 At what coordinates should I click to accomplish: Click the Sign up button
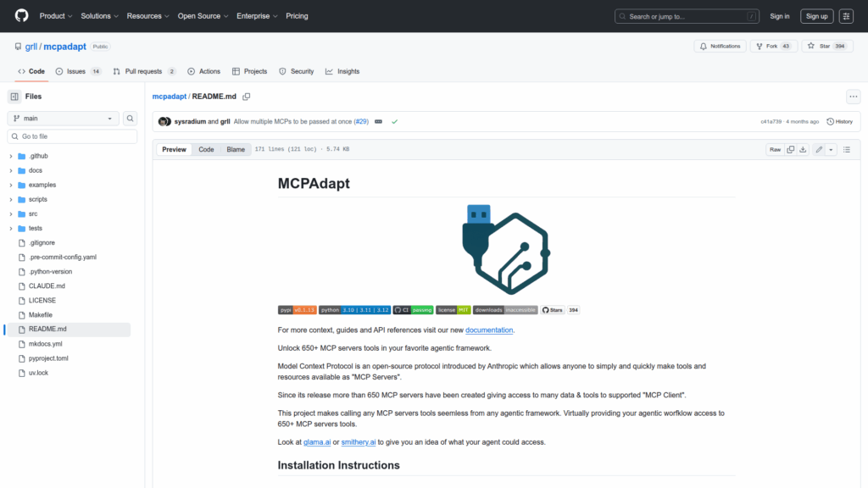click(817, 16)
